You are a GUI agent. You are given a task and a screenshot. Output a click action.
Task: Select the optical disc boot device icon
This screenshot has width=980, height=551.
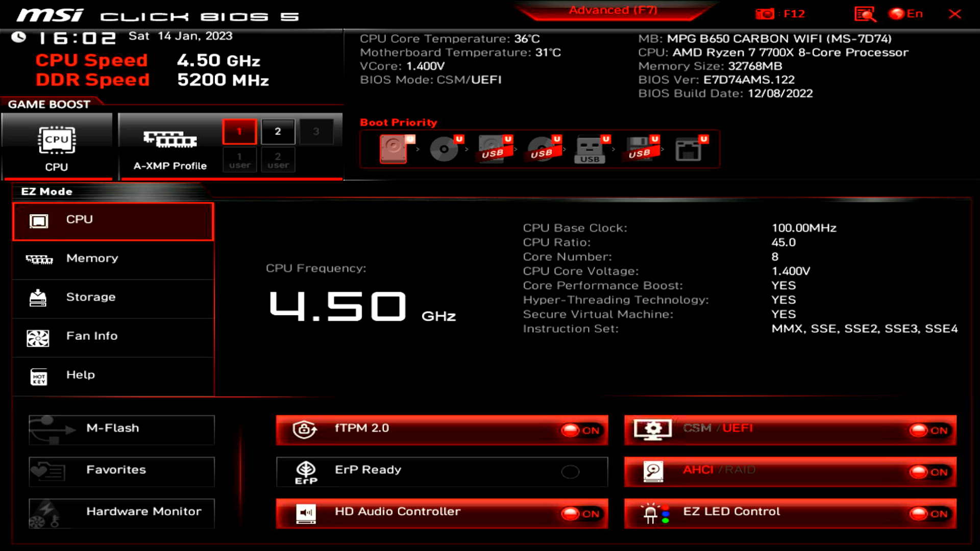click(444, 149)
